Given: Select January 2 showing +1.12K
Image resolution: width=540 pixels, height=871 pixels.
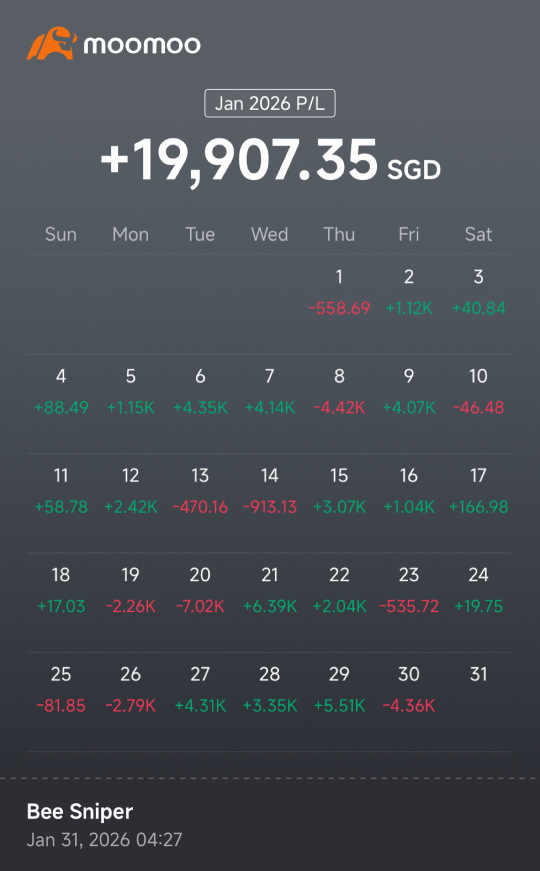Looking at the screenshot, I should pyautogui.click(x=409, y=293).
